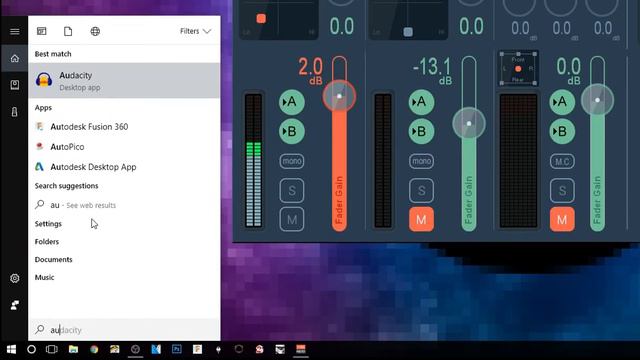Toggle bus B on the 2.0 dB strip
Screen dimensions: 640x360
tap(292, 131)
